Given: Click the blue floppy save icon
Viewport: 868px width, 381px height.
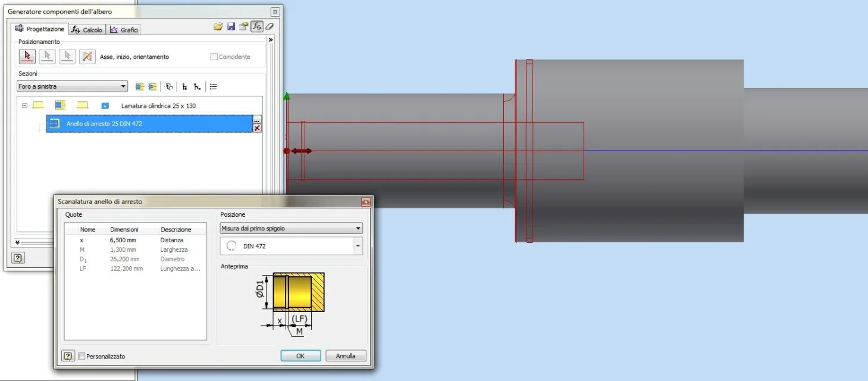Looking at the screenshot, I should click(231, 27).
